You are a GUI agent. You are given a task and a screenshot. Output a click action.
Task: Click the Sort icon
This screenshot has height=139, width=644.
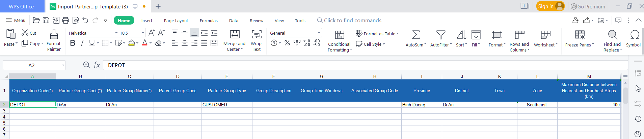[461, 35]
